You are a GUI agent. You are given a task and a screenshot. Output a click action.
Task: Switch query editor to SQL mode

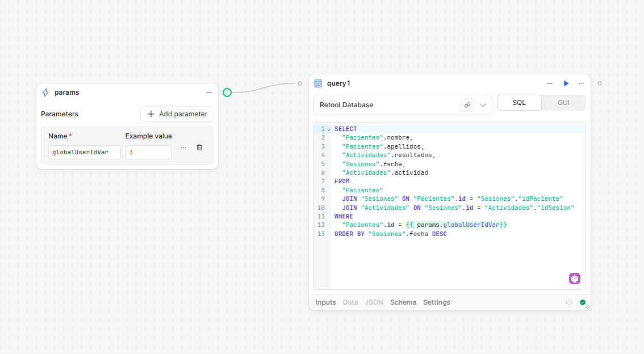point(519,103)
